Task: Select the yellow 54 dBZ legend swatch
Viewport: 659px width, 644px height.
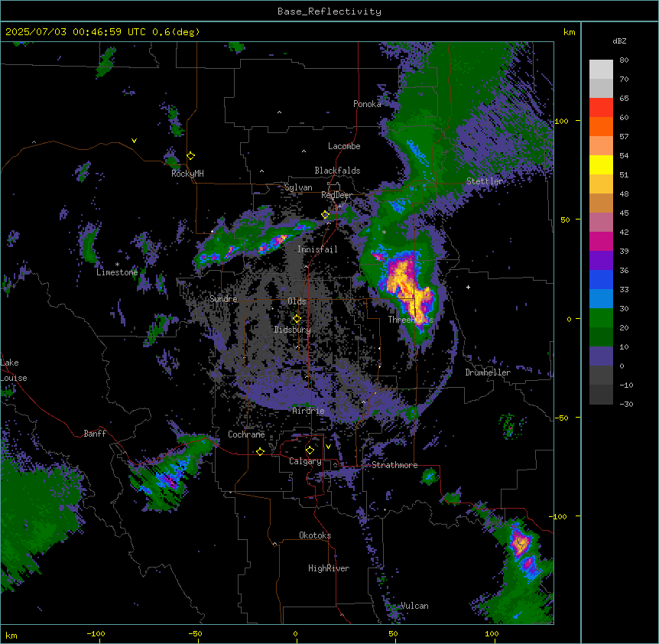Action: [x=601, y=164]
